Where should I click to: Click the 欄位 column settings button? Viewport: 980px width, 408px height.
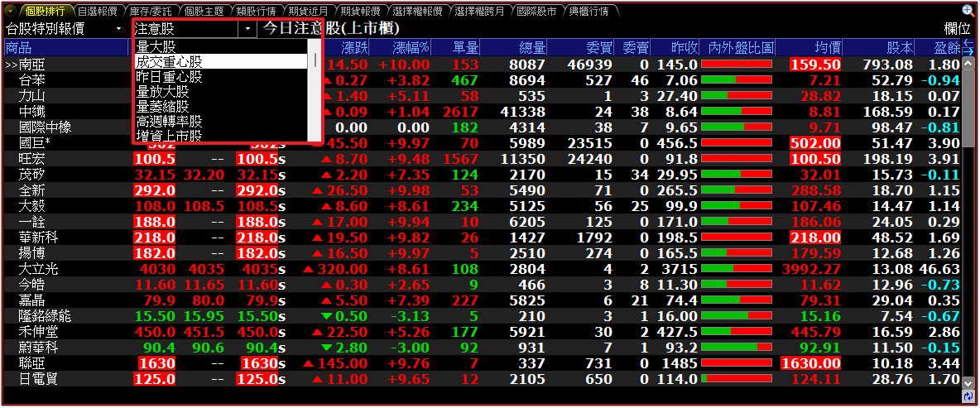[x=957, y=29]
